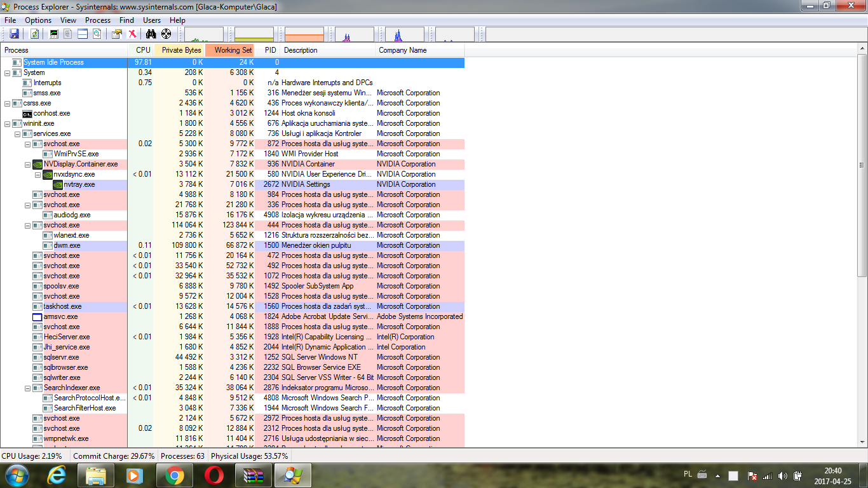Viewport: 868px width, 488px height.
Task: Click the Save toolbar icon
Action: pyautogui.click(x=14, y=34)
